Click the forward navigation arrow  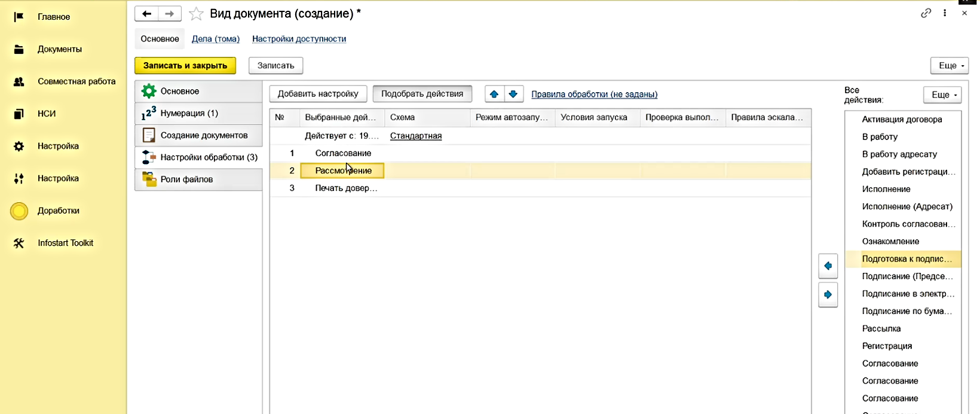tap(170, 14)
